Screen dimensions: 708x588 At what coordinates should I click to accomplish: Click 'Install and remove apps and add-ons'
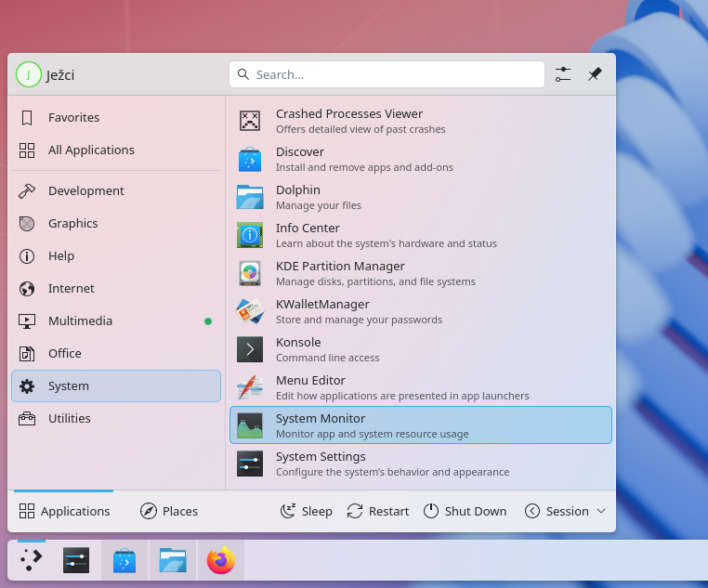364,167
